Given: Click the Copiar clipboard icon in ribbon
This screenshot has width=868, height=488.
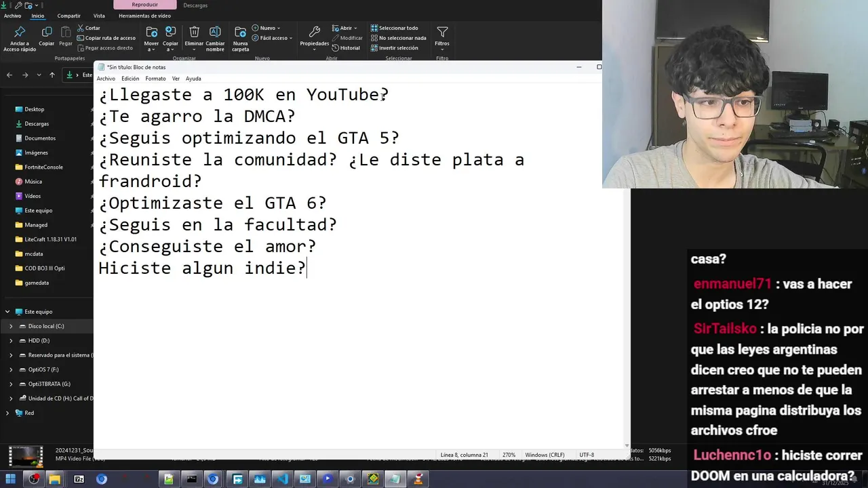Looking at the screenshot, I should click(x=47, y=37).
